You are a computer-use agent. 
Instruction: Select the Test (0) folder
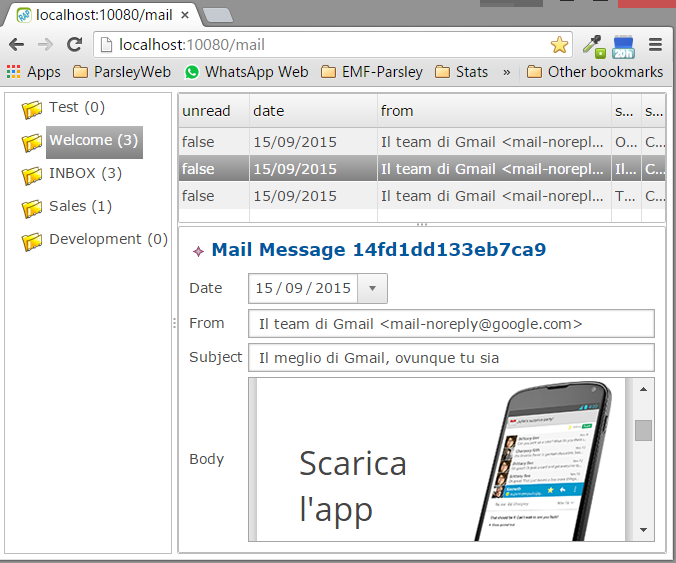tap(77, 107)
